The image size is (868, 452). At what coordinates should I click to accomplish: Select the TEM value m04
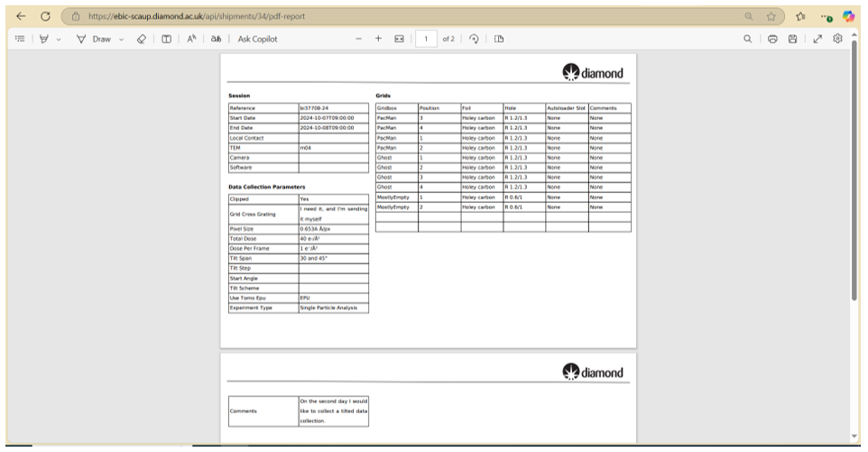pyautogui.click(x=306, y=148)
